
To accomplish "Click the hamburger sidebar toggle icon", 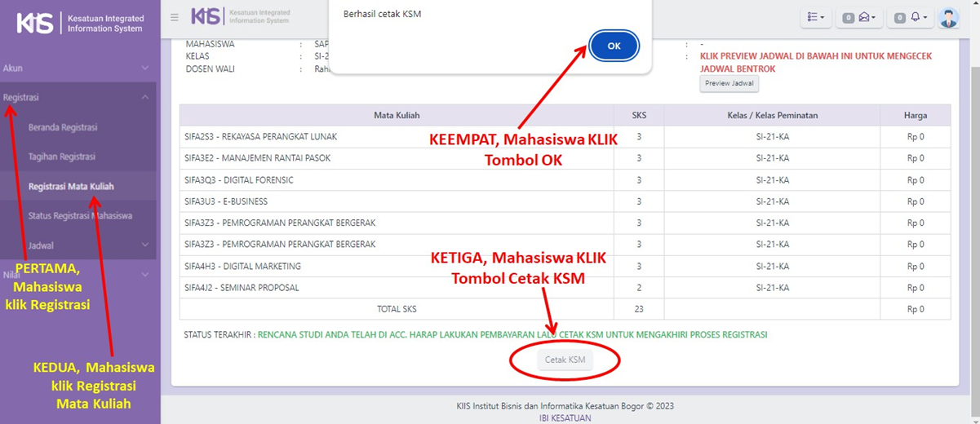I will coord(175,18).
